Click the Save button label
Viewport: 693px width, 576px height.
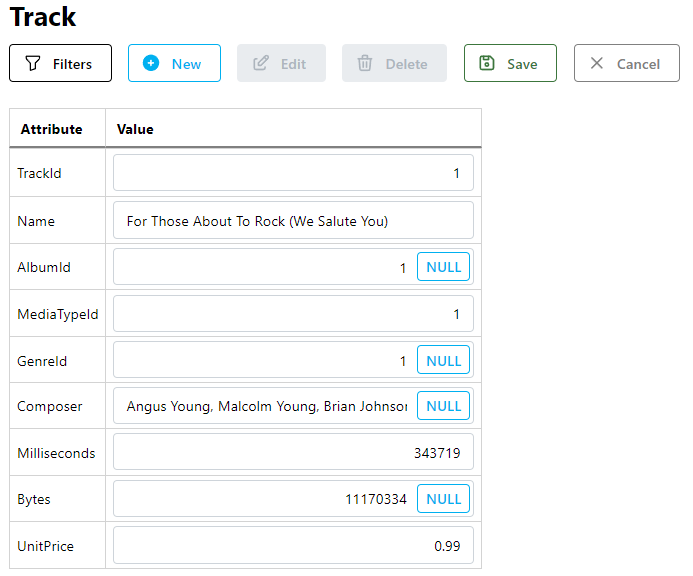click(x=522, y=64)
